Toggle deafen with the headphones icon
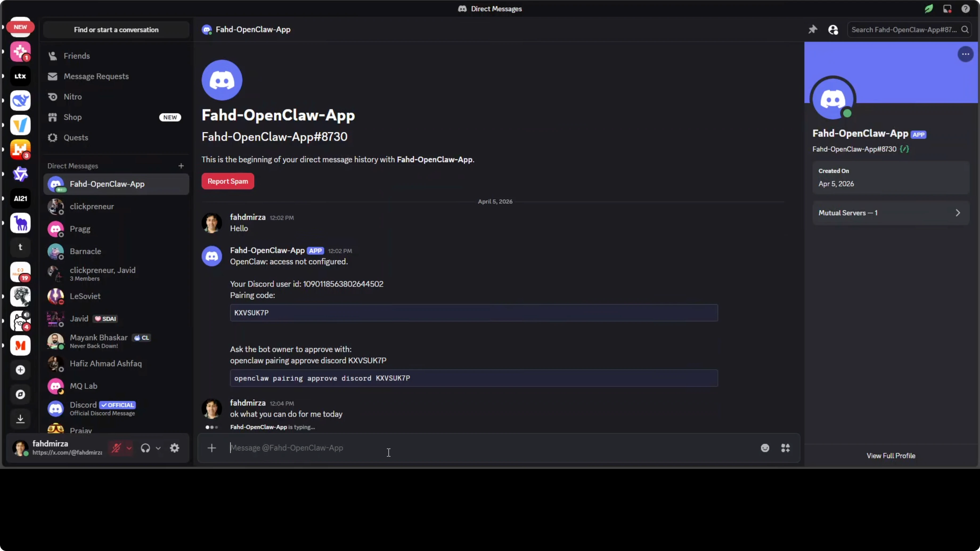 [145, 448]
